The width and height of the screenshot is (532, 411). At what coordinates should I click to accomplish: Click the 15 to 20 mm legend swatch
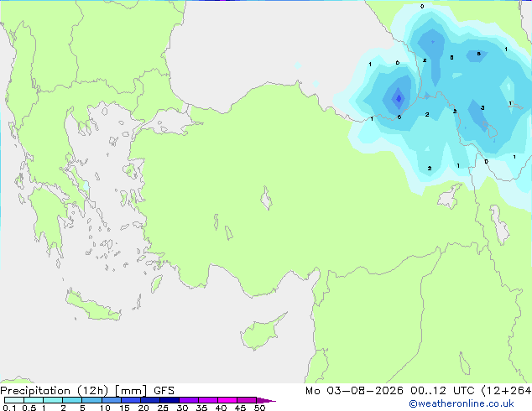131,400
